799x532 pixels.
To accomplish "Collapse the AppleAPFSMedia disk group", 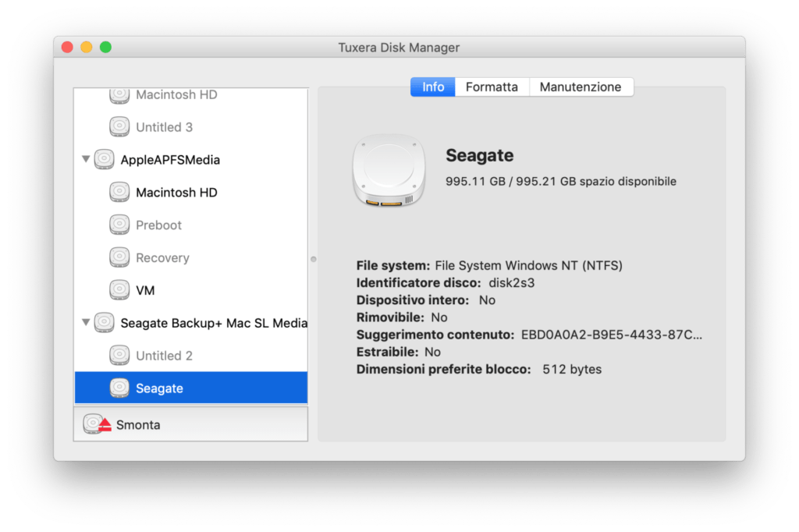I will (86, 159).
